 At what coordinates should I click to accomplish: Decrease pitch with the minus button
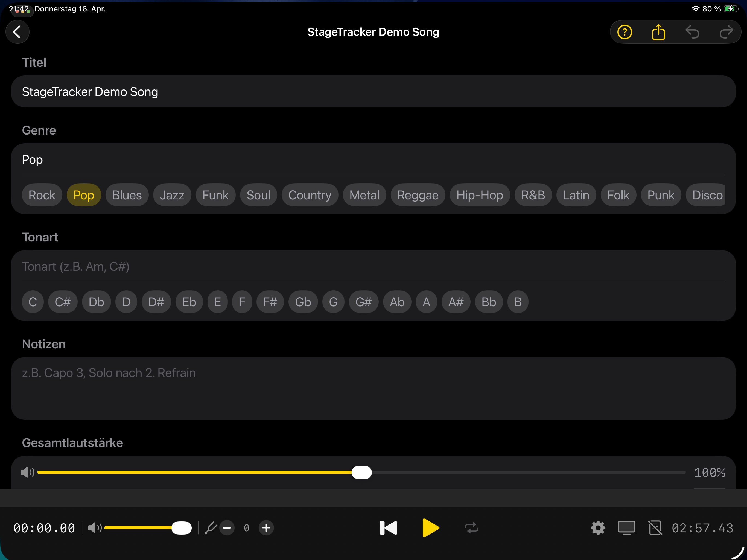click(x=227, y=527)
